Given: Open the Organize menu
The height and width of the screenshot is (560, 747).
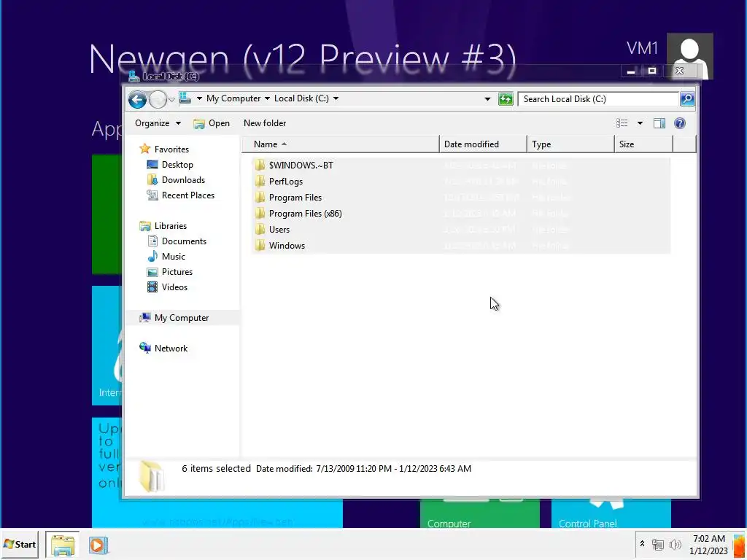Looking at the screenshot, I should 158,123.
